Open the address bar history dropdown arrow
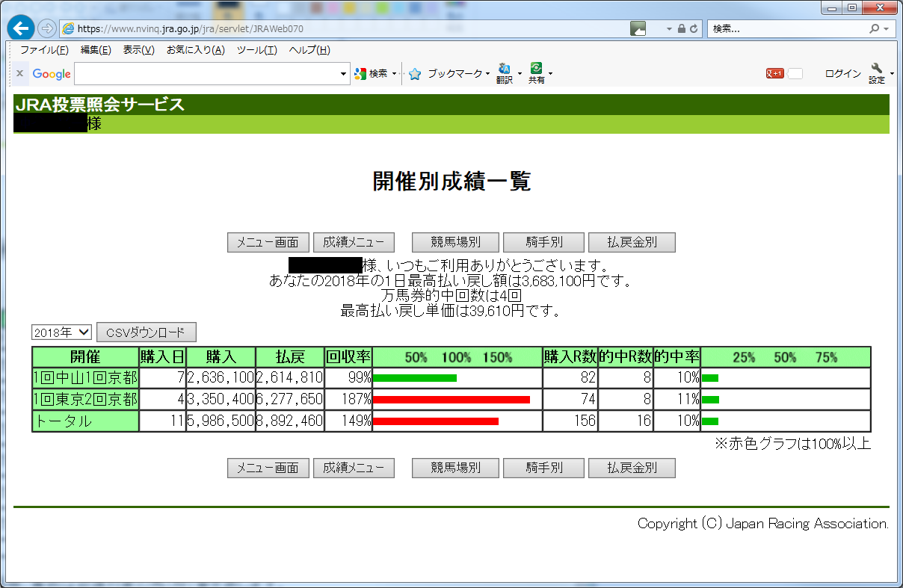This screenshot has width=903, height=588. coord(670,28)
